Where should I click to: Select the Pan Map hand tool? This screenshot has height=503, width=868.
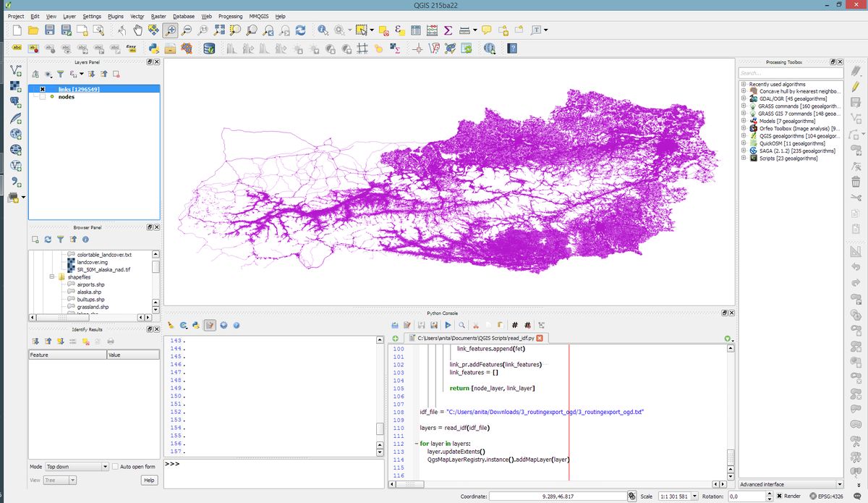tap(137, 30)
